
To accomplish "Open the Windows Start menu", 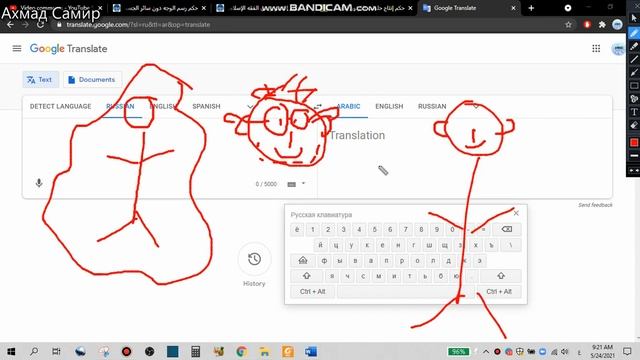I will click(11, 351).
